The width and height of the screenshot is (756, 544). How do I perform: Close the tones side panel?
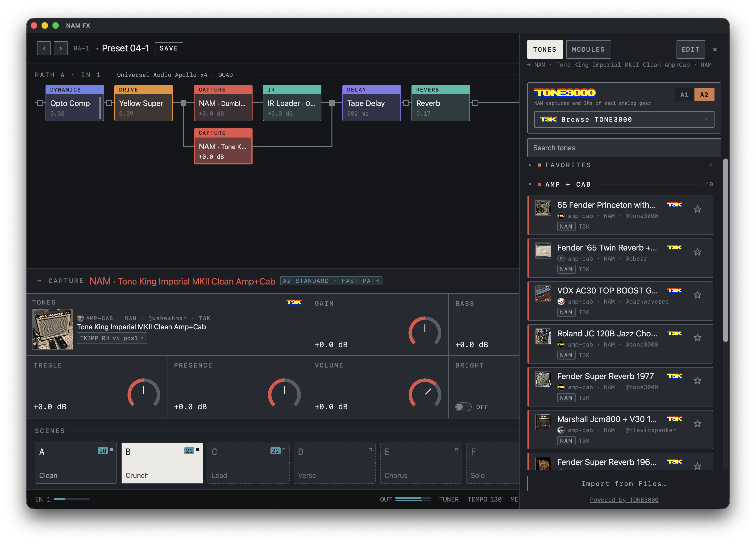(x=715, y=49)
